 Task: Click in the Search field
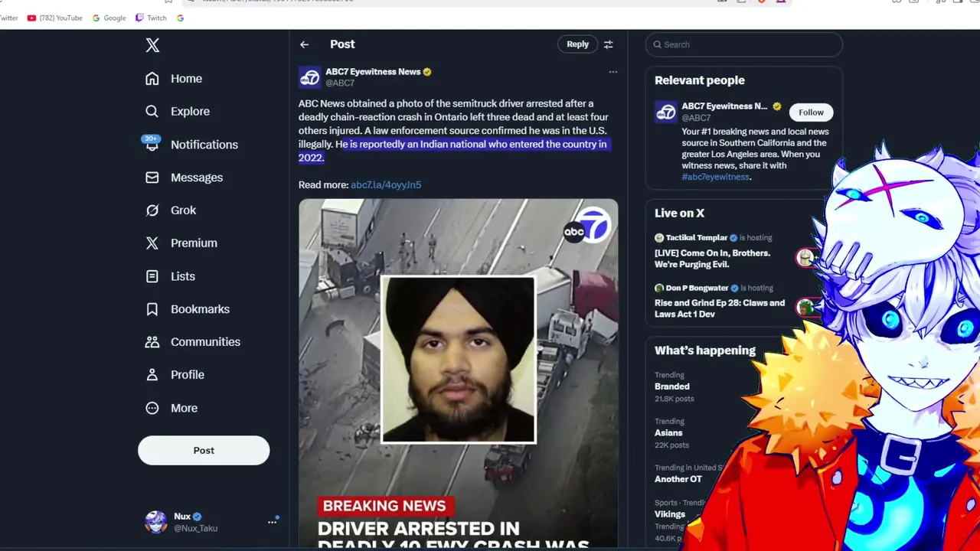pyautogui.click(x=743, y=44)
